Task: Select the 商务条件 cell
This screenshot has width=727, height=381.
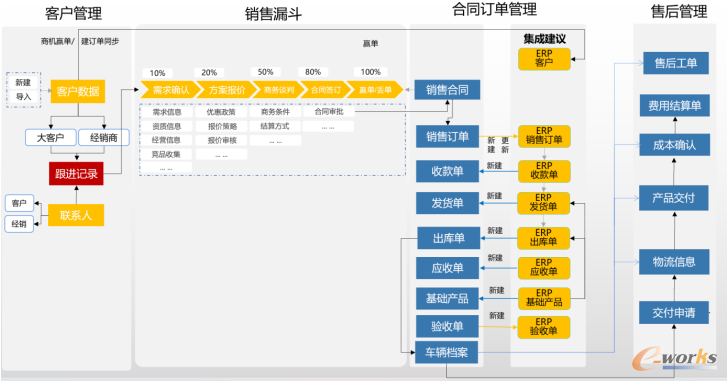Action: pos(275,112)
